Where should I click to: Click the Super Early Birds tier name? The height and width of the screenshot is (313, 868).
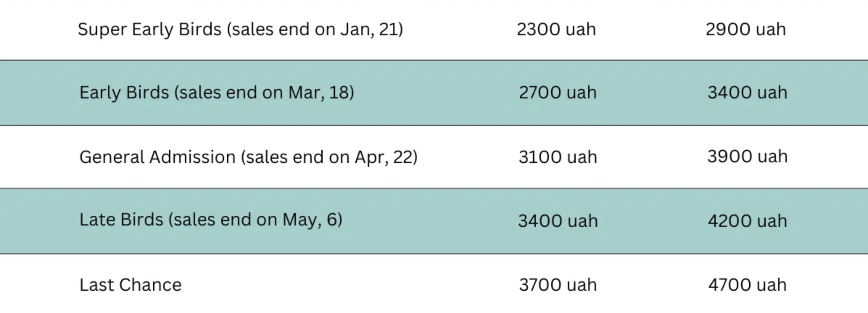149,29
